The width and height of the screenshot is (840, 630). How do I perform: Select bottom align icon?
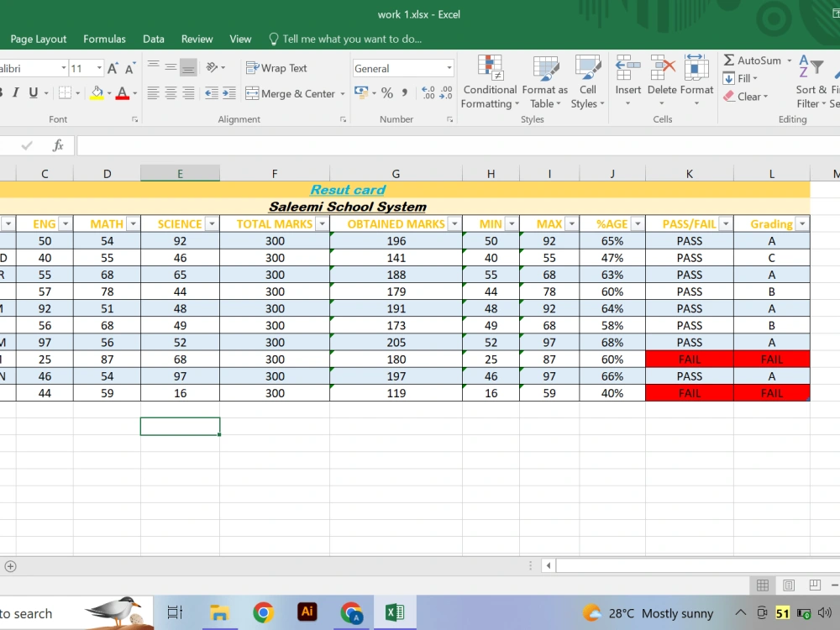[188, 67]
